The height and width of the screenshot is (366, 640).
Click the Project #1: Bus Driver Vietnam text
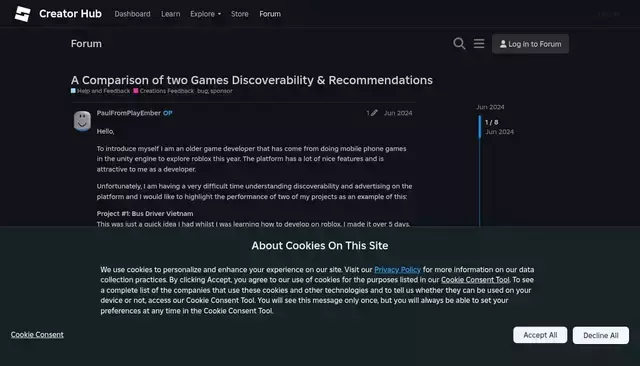click(x=145, y=213)
